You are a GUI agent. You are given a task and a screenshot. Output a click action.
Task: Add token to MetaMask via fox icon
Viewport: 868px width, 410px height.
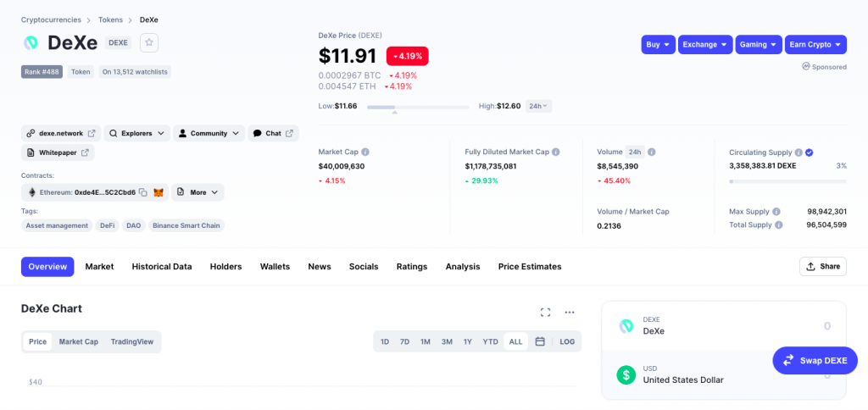pyautogui.click(x=159, y=192)
